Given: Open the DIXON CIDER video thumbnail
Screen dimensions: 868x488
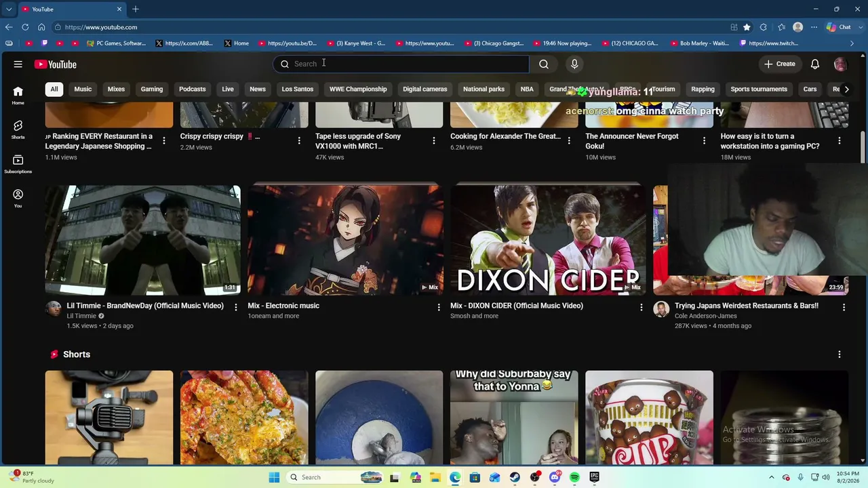Looking at the screenshot, I should (x=548, y=240).
